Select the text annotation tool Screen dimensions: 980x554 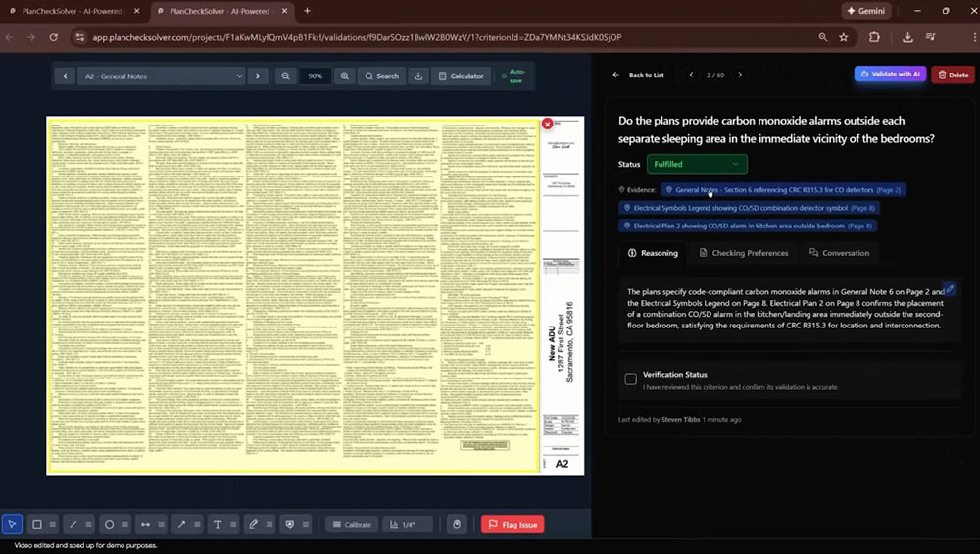click(218, 525)
